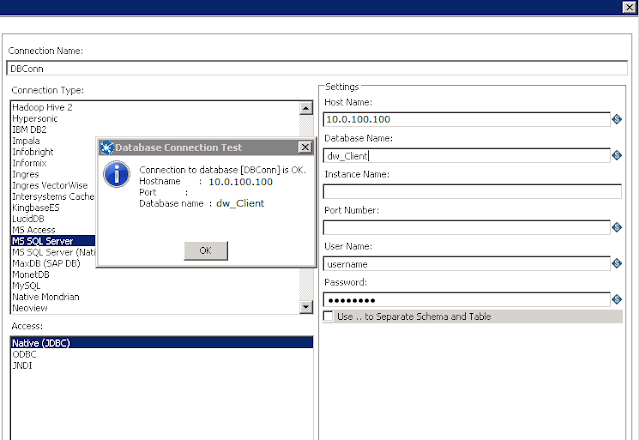Image resolution: width=640 pixels, height=440 pixels.
Task: Enable Use .. to Separate Schema and Table
Action: click(x=328, y=316)
